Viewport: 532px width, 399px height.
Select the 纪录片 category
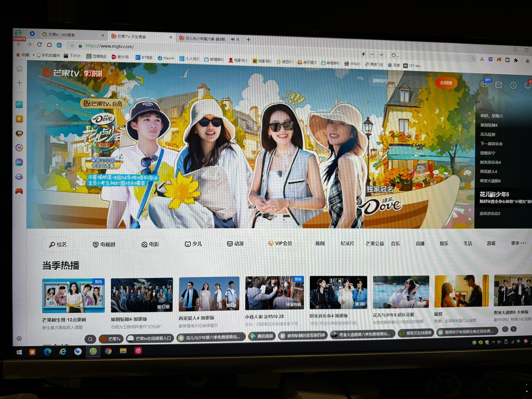pyautogui.click(x=347, y=243)
